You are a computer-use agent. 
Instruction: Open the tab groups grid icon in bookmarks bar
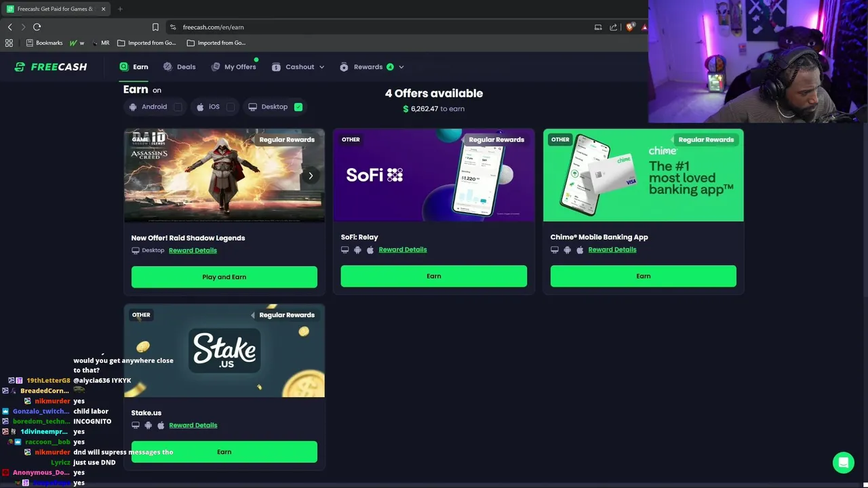tap(9, 43)
